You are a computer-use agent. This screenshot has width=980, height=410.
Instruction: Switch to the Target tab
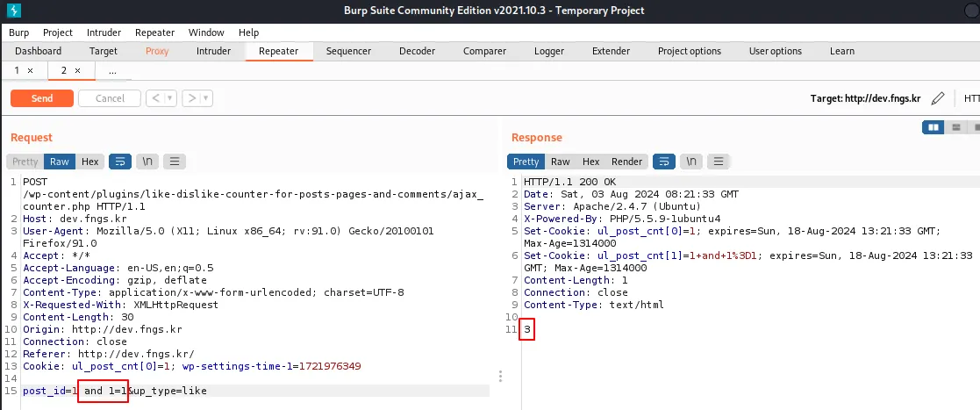click(x=104, y=51)
